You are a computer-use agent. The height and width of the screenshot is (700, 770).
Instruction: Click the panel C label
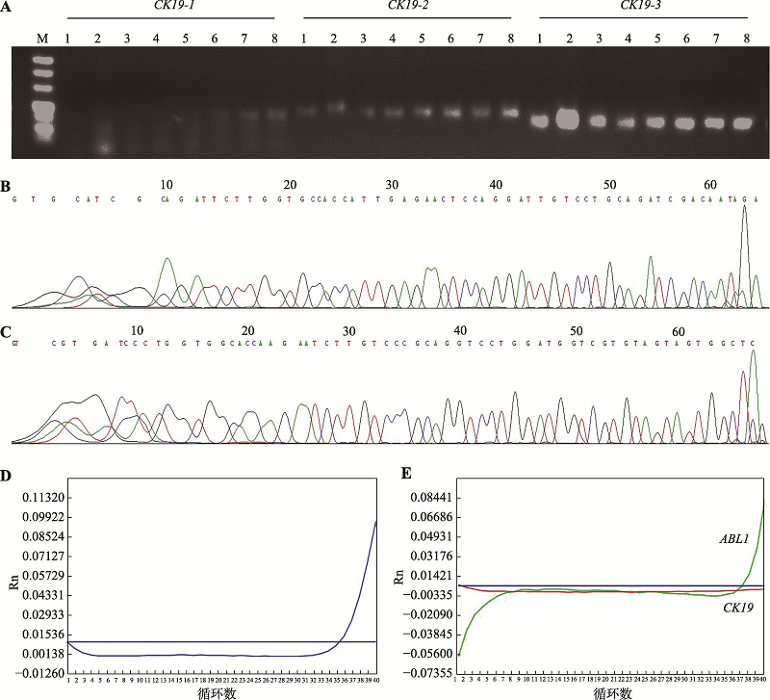point(7,332)
